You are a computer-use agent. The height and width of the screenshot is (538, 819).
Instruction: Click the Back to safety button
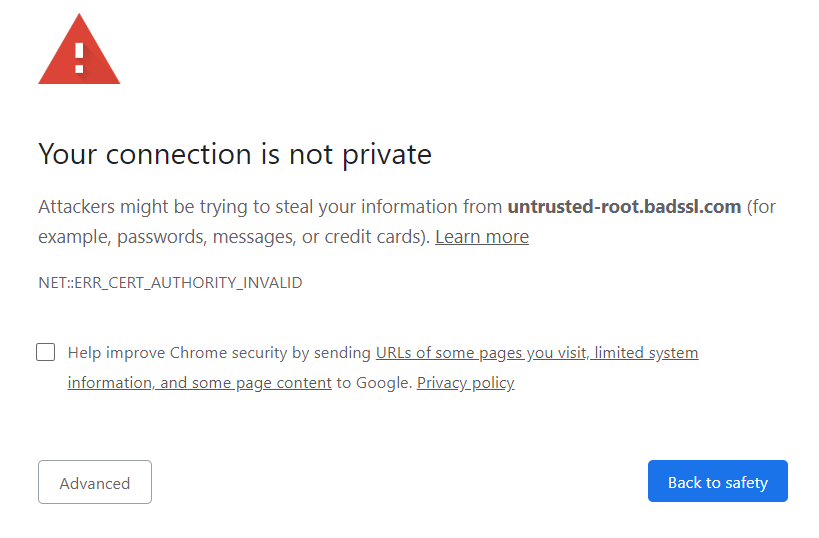tap(717, 482)
